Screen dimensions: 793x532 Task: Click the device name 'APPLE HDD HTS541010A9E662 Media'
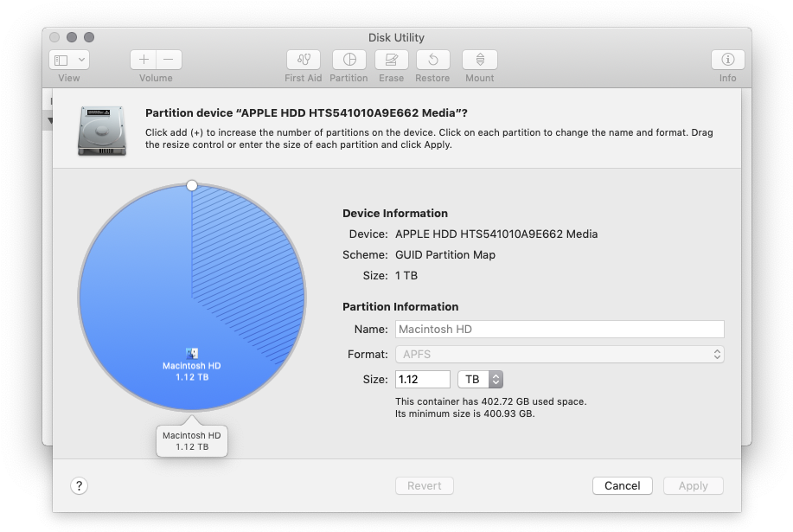pyautogui.click(x=496, y=234)
